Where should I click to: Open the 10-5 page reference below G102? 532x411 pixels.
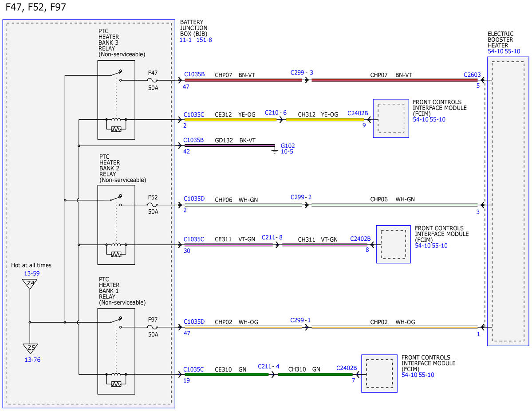[x=287, y=152]
